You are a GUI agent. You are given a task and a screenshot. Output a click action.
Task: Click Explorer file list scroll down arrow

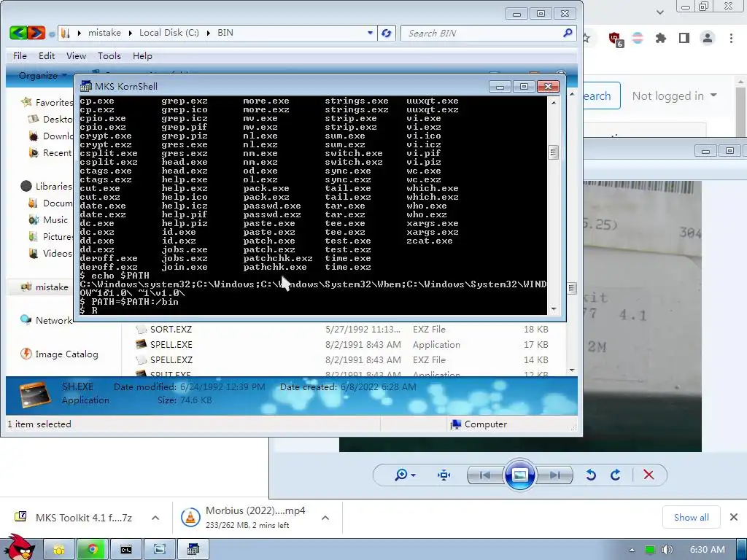[572, 370]
